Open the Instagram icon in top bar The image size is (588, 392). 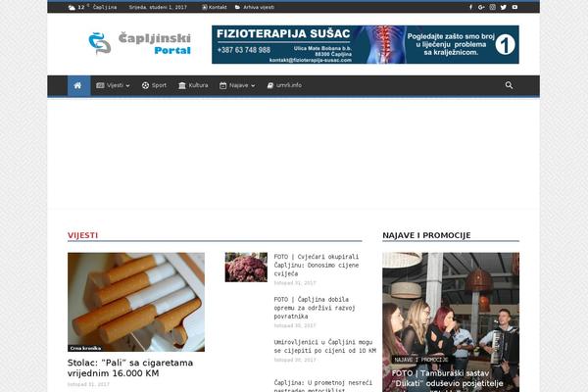(492, 7)
